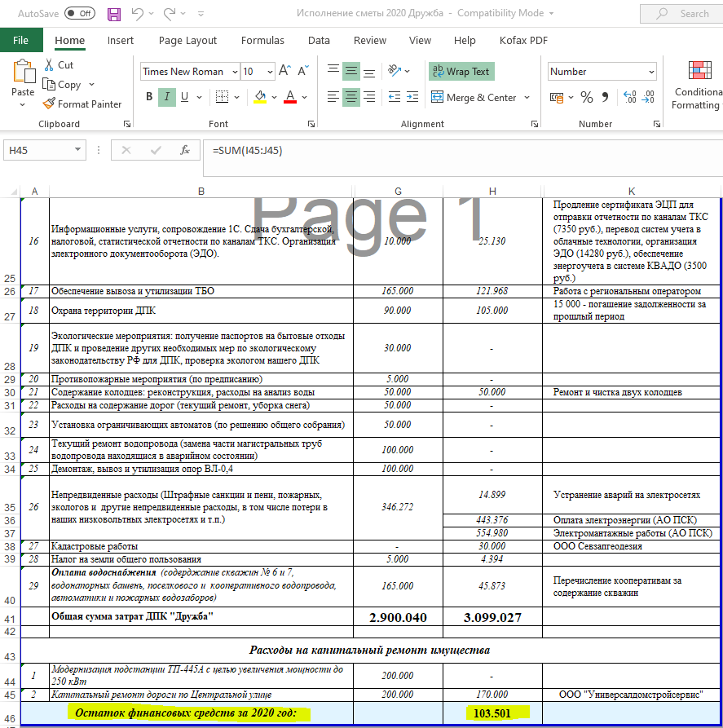Increase indent in Alignment group

point(412,97)
